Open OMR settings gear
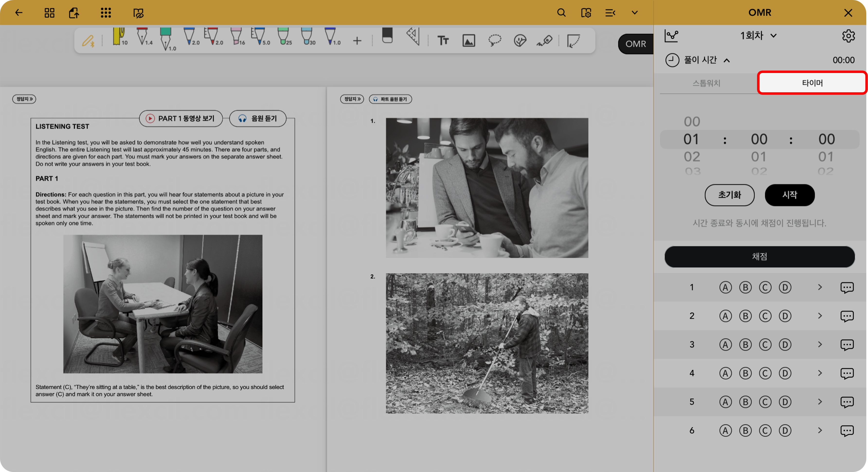The image size is (868, 472). pyautogui.click(x=849, y=36)
